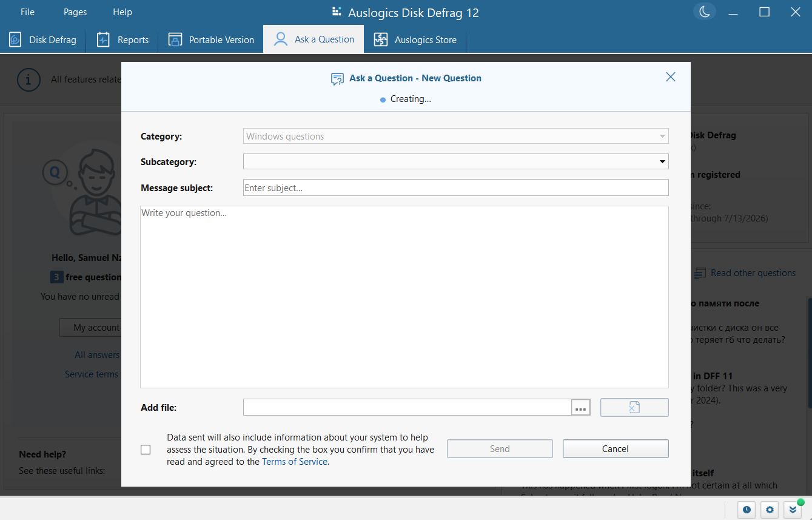
Task: Follow the Terms of Service link
Action: [x=295, y=461]
